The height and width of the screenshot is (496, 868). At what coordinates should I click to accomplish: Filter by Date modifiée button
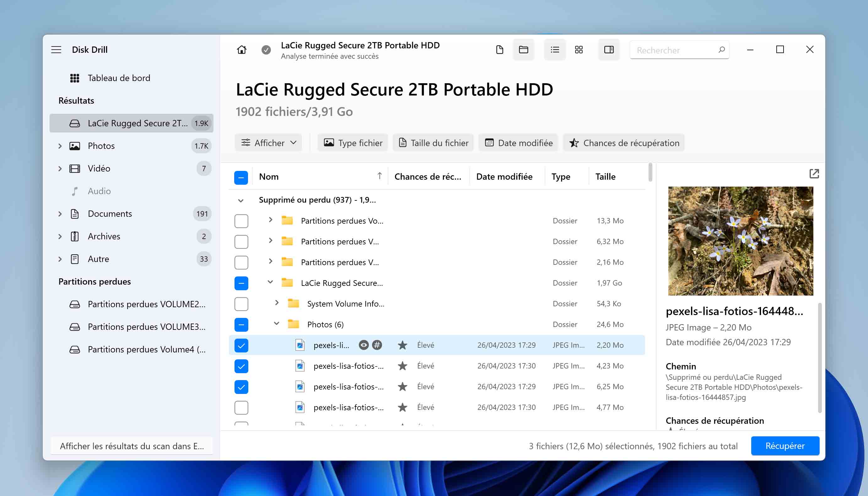tap(518, 143)
